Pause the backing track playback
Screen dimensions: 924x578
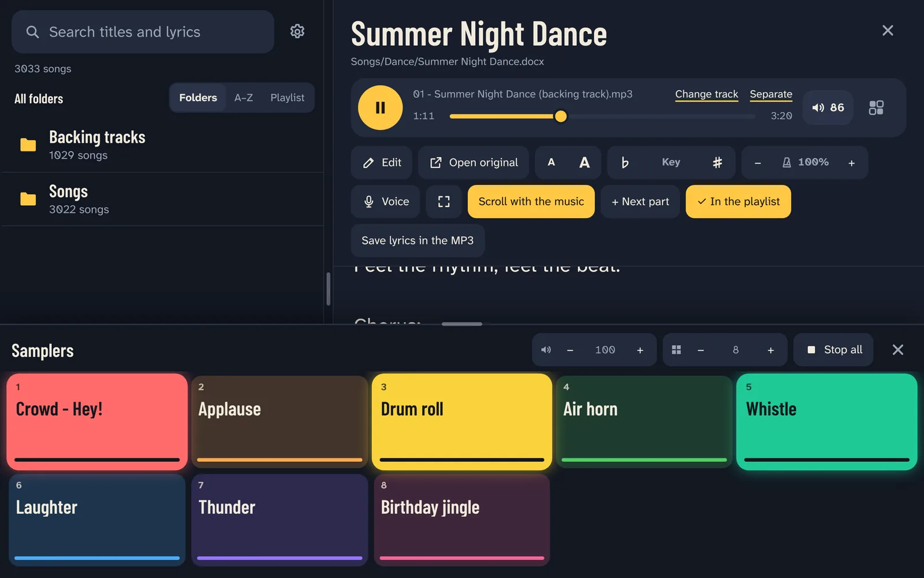point(380,108)
